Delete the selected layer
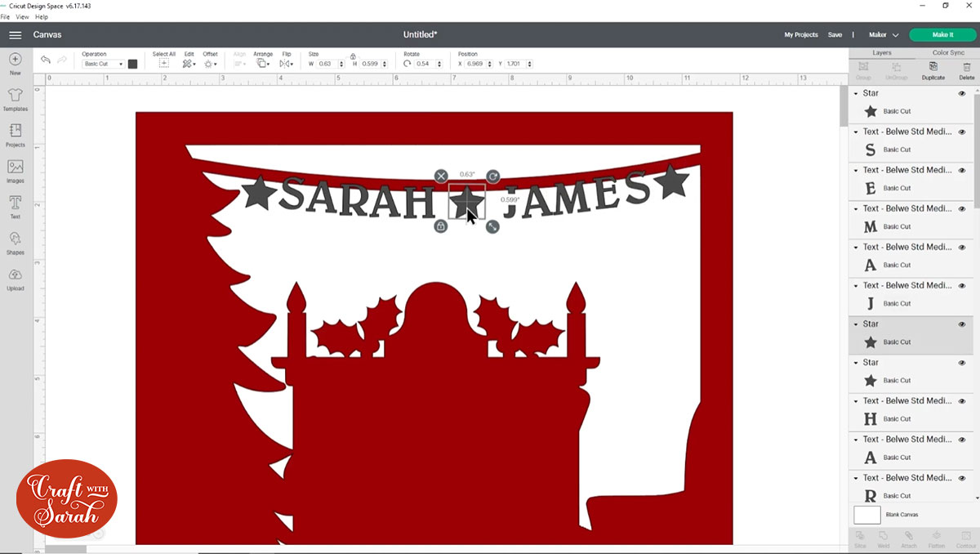Screen dimensions: 980x554 coord(966,70)
